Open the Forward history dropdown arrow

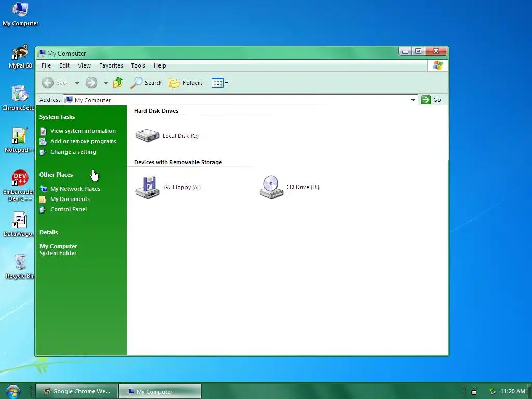105,83
